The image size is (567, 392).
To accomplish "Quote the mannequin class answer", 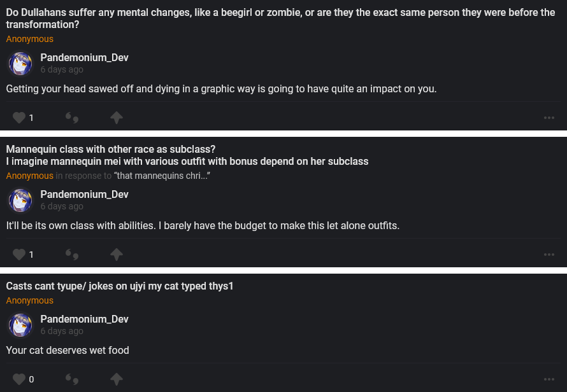I will [x=72, y=255].
